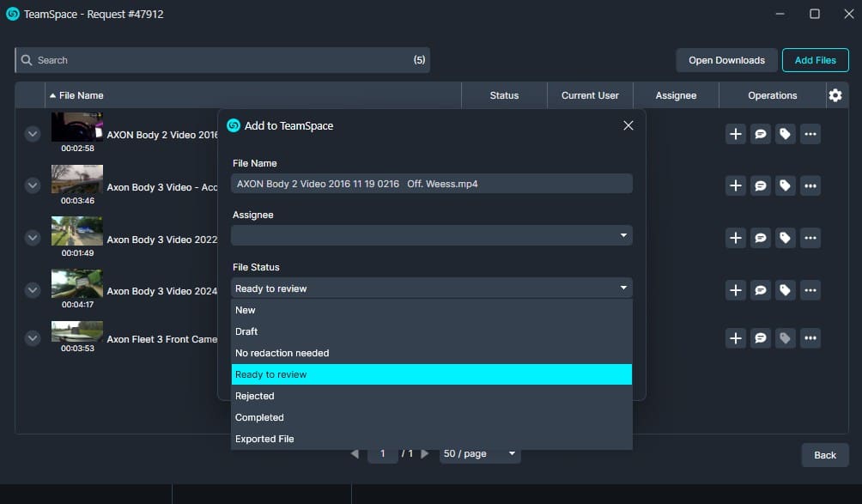Screen dimensions: 862x504
Task: Click the tag icon for Axon Body 3 Video 2024
Action: (785, 290)
